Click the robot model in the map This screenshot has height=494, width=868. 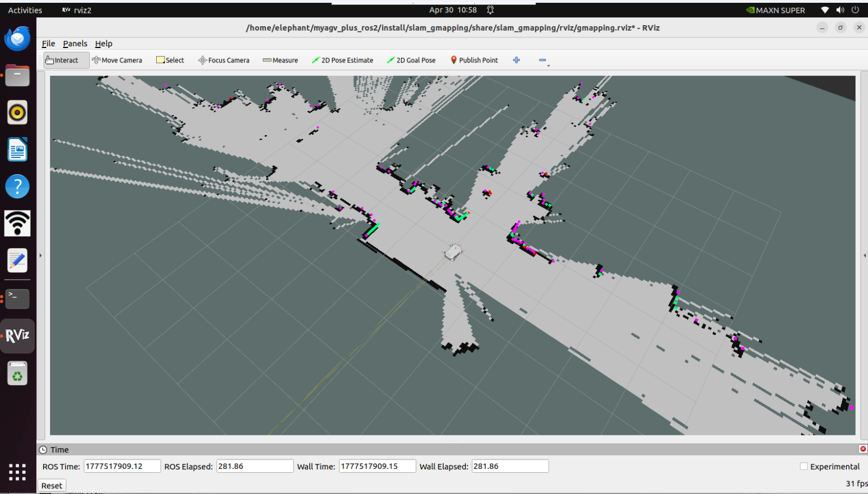coord(454,252)
